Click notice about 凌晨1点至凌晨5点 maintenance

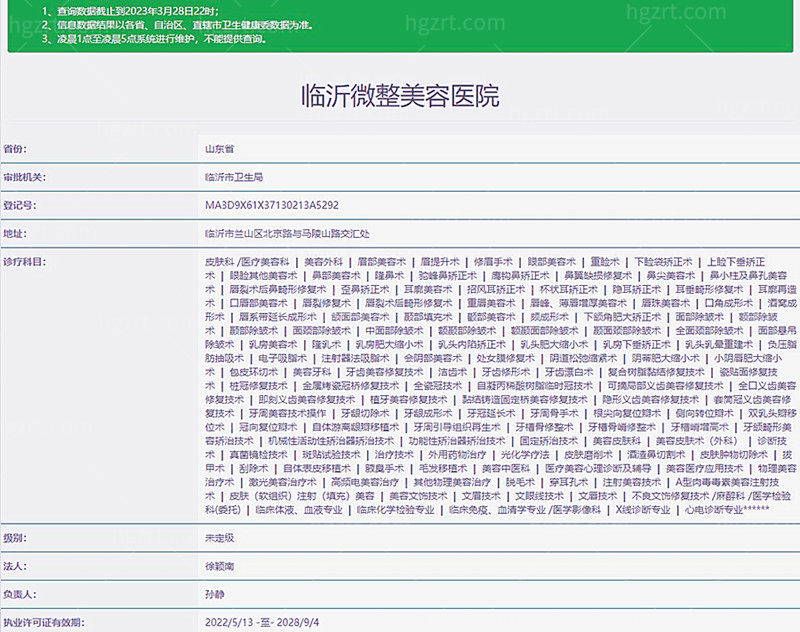click(x=154, y=39)
